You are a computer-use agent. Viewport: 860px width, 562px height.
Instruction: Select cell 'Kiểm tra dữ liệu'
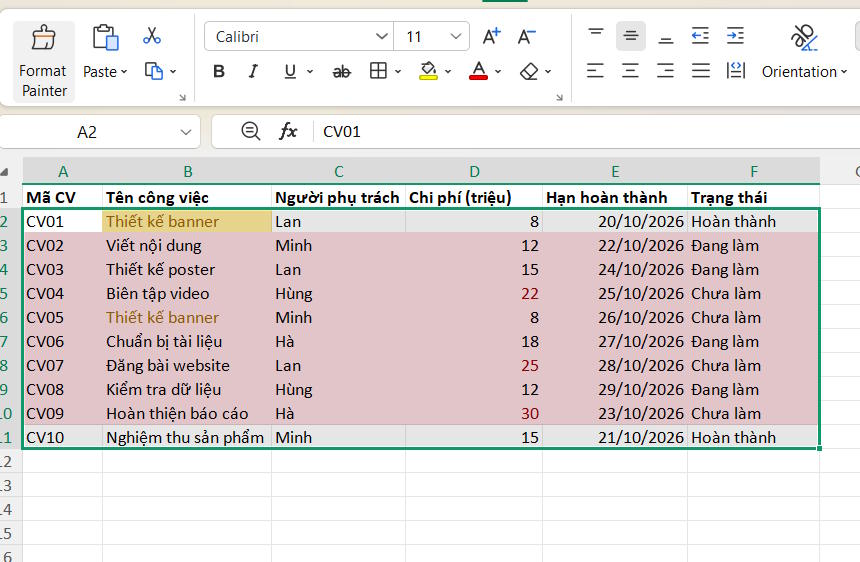tap(188, 390)
